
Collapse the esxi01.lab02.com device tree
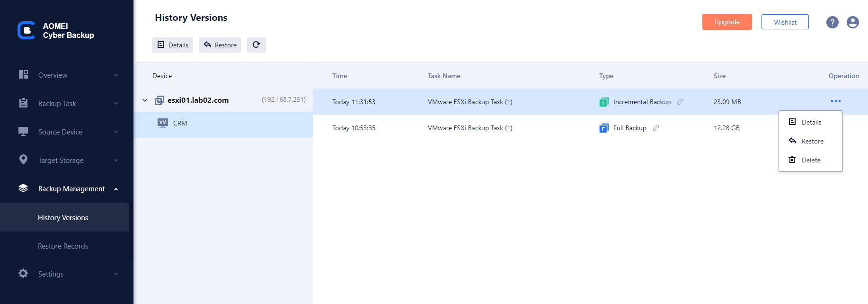[x=145, y=100]
